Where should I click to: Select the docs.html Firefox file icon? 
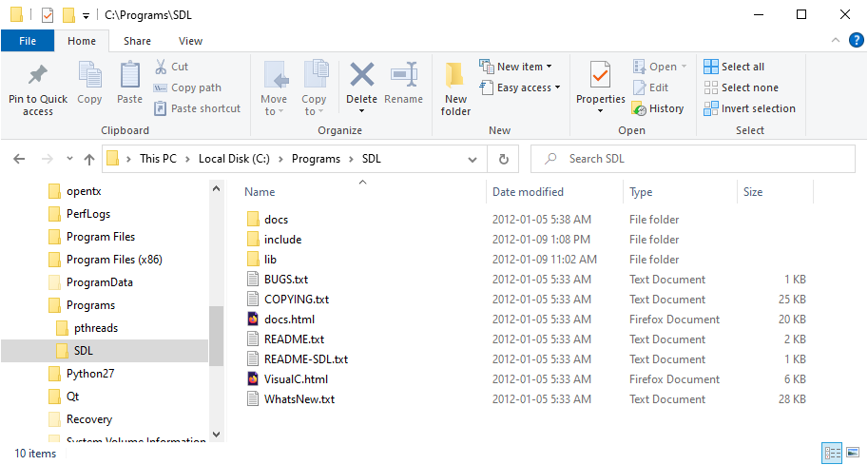click(253, 320)
